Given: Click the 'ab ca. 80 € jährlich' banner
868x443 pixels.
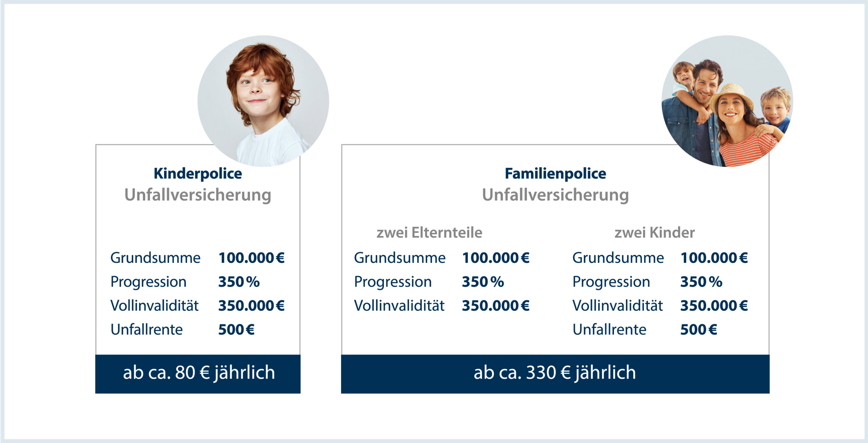Looking at the screenshot, I should (x=198, y=374).
